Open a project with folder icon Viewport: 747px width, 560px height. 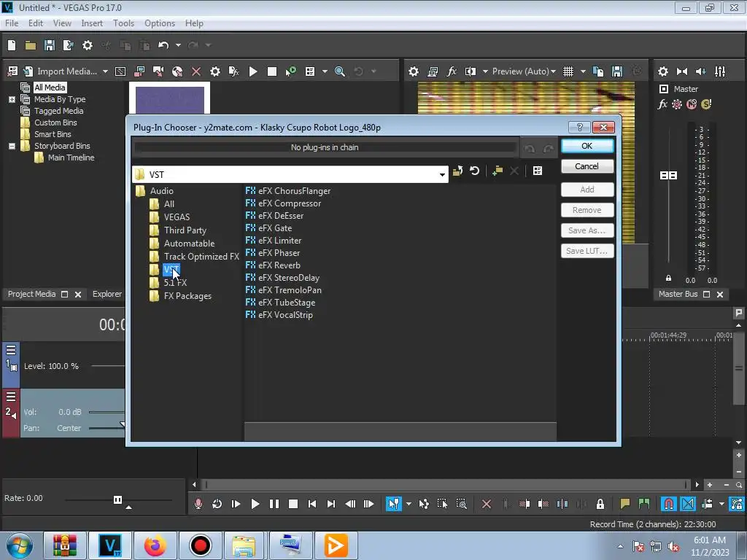click(31, 45)
